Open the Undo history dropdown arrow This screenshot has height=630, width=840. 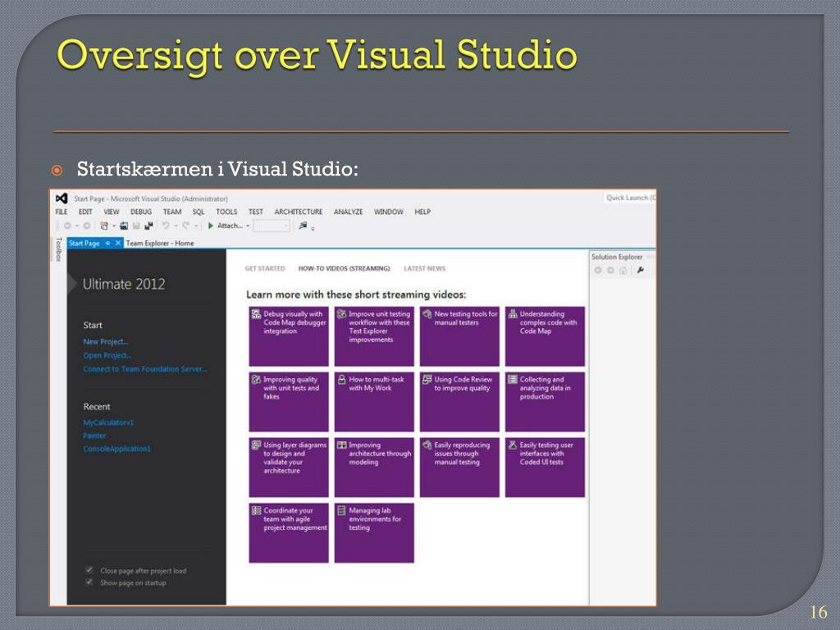pos(176,226)
